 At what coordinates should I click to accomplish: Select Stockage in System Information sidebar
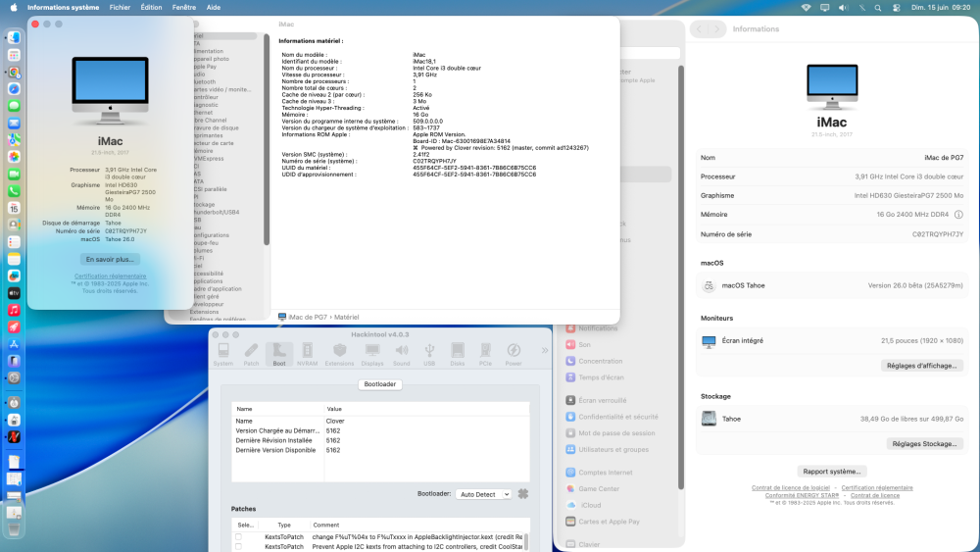(204, 204)
